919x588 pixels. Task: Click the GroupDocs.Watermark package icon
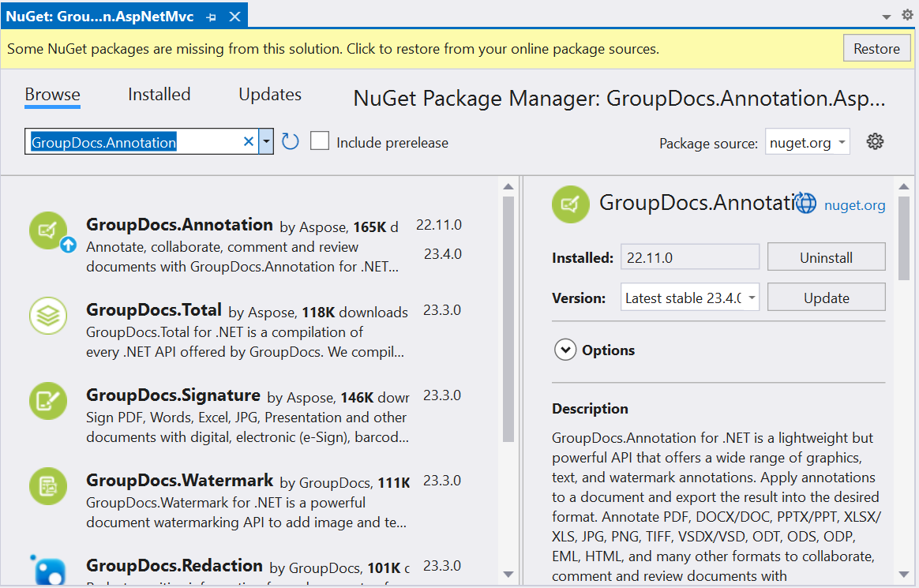point(48,486)
